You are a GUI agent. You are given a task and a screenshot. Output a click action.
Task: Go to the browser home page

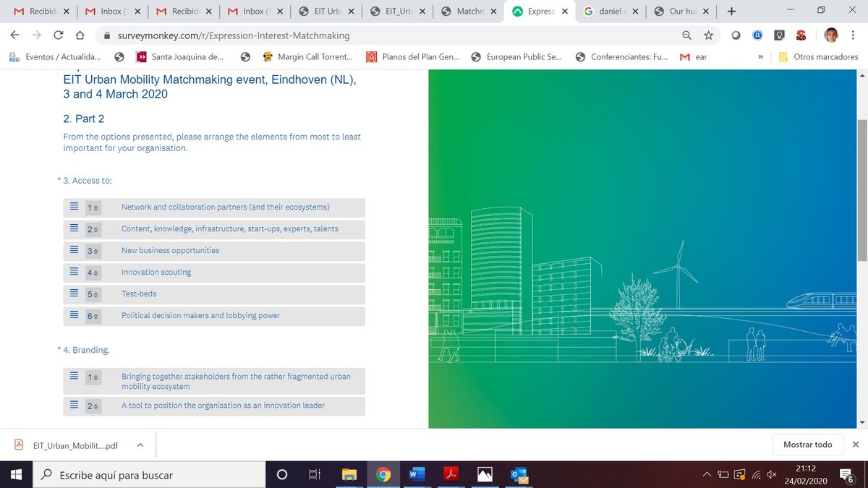(x=80, y=35)
